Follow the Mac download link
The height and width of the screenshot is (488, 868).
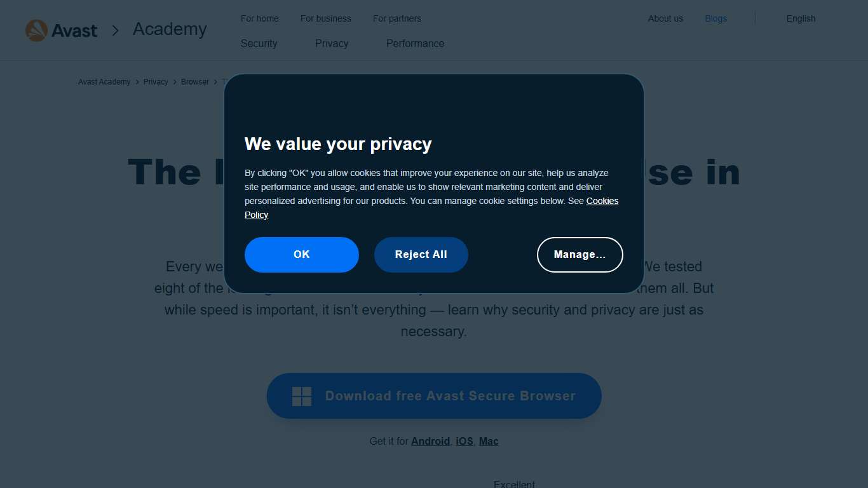tap(489, 441)
